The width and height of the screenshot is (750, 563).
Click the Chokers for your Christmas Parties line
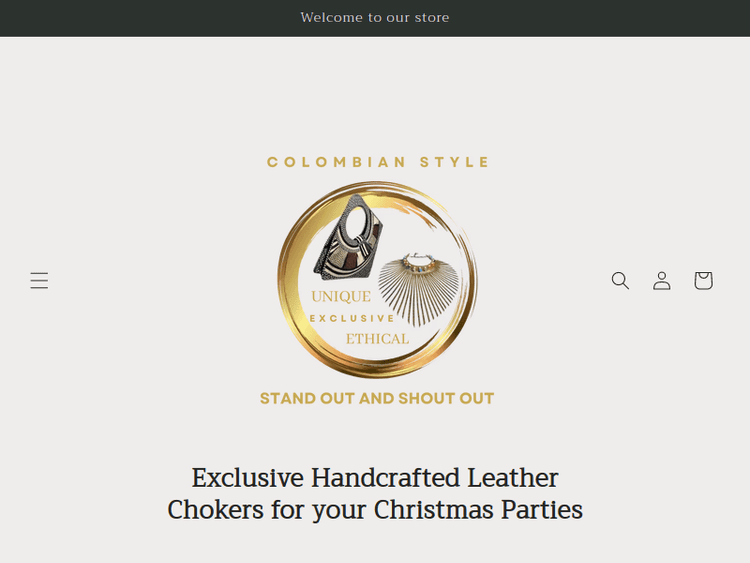tap(375, 510)
